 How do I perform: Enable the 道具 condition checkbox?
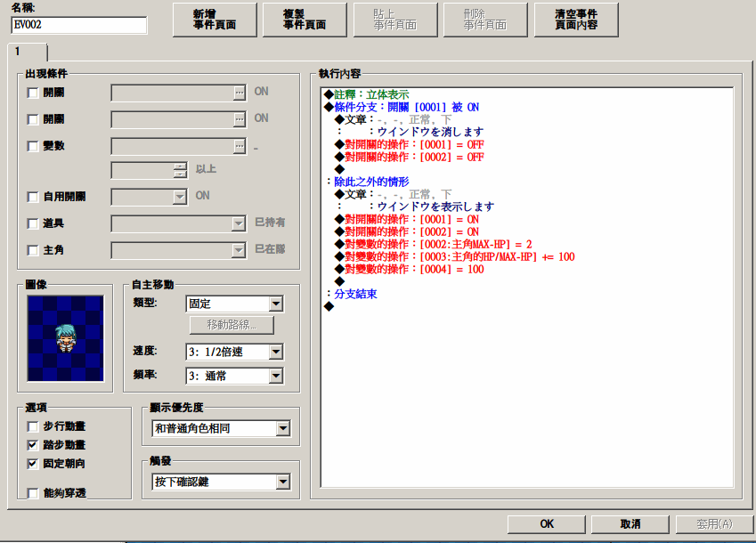coord(33,223)
